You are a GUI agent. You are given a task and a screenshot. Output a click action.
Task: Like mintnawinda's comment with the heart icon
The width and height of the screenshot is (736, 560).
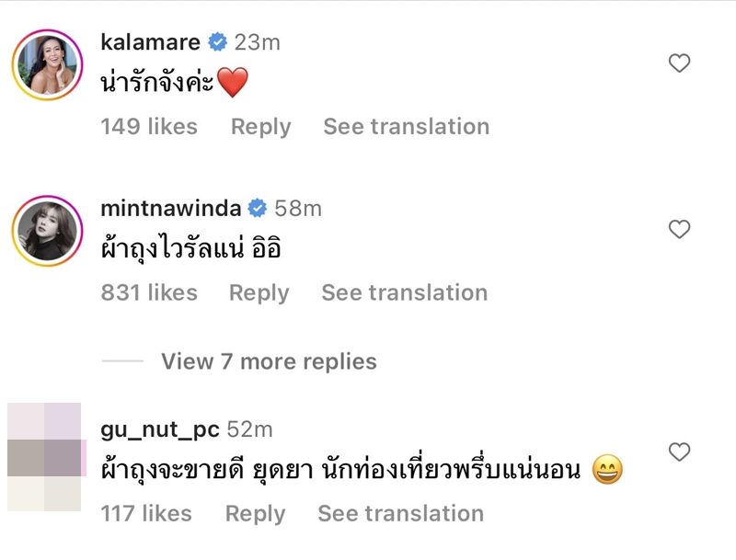(679, 229)
